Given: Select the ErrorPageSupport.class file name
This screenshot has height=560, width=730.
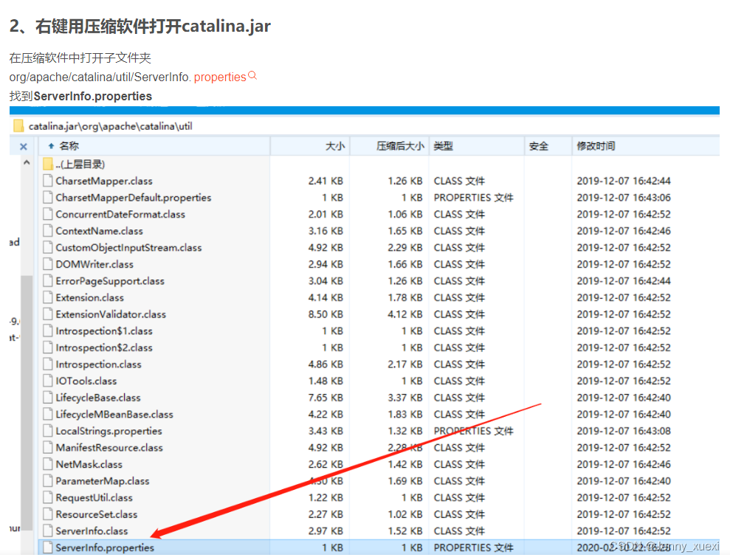Looking at the screenshot, I should pos(110,281).
